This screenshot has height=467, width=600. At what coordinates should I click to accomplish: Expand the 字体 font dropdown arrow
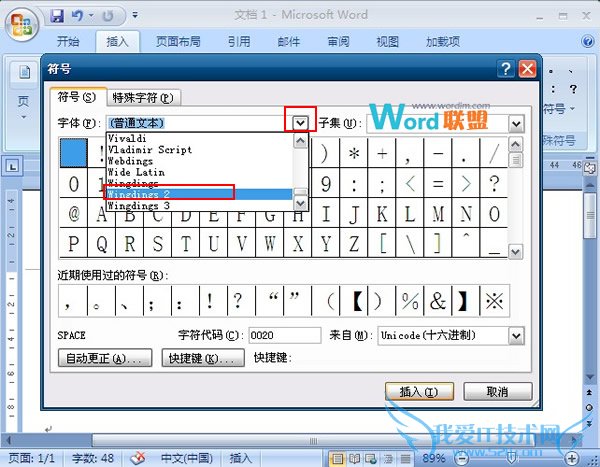pos(300,123)
